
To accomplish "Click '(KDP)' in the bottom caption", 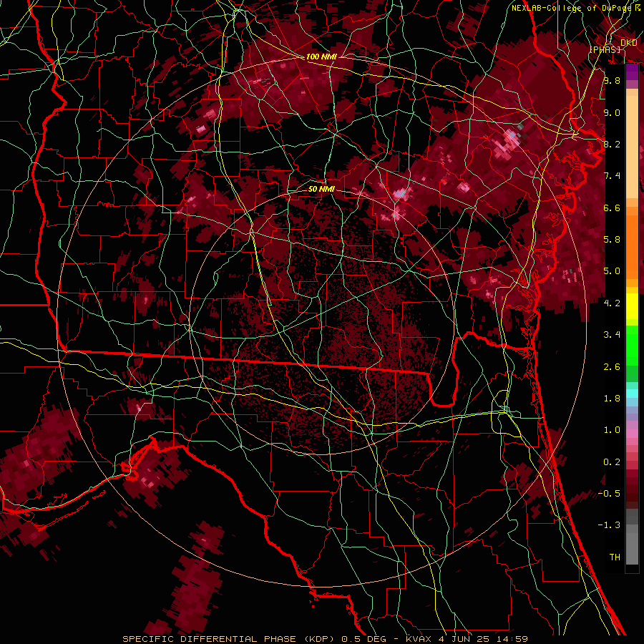I will pos(318,639).
